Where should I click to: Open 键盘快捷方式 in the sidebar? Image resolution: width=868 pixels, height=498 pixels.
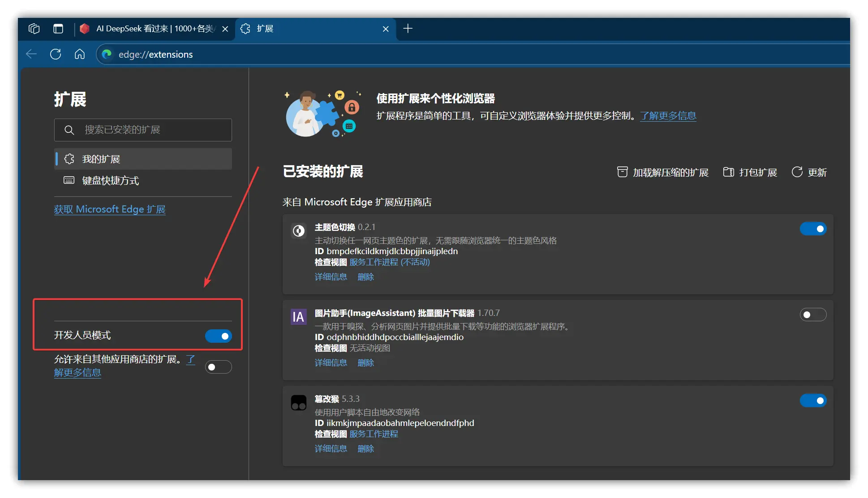(x=143, y=180)
